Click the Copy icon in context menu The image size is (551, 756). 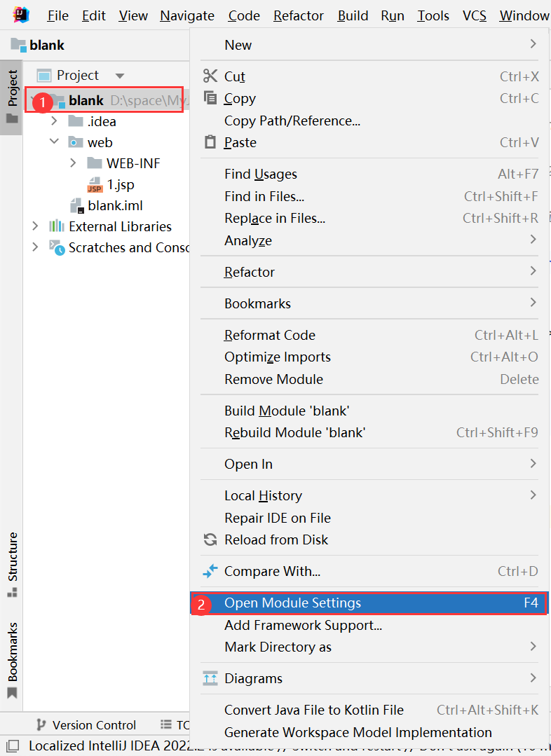point(210,98)
